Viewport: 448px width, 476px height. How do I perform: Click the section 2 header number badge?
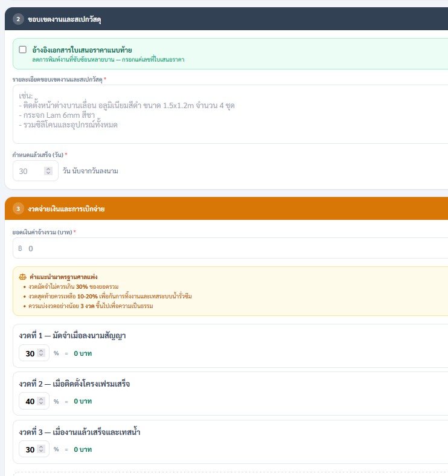point(18,19)
